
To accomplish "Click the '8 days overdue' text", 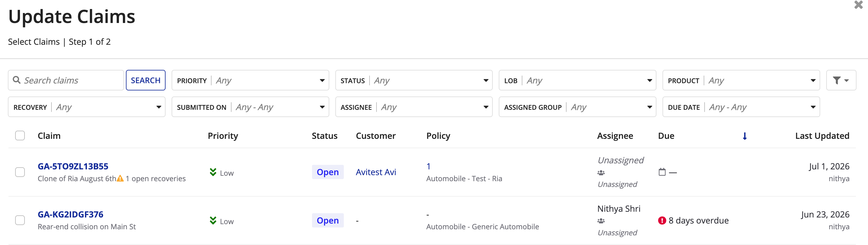I will tap(699, 220).
